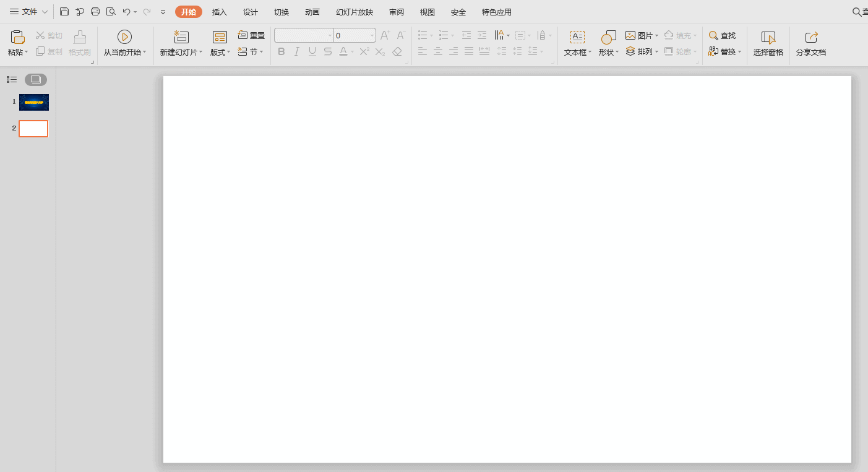Click the Undo arrow icon

126,12
